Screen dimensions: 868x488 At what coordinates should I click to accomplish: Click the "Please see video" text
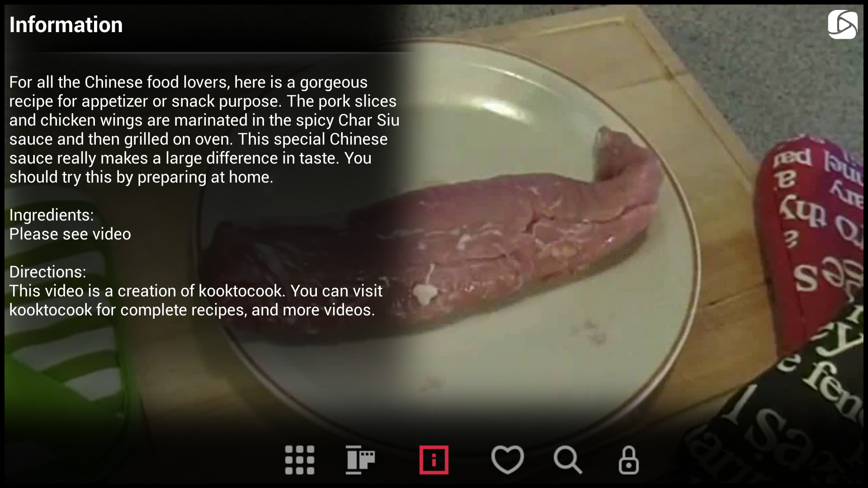[x=70, y=234]
